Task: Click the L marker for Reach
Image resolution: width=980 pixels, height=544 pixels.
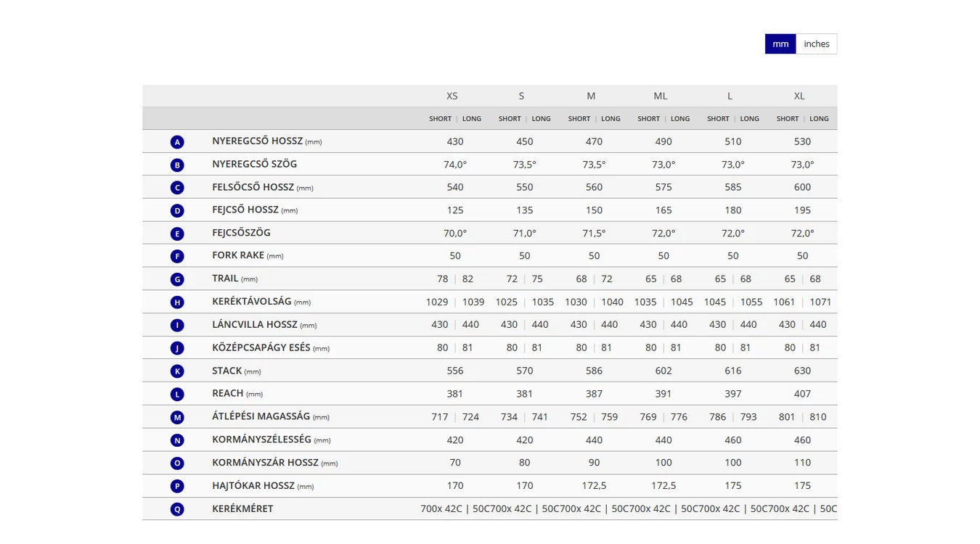Action: [177, 394]
